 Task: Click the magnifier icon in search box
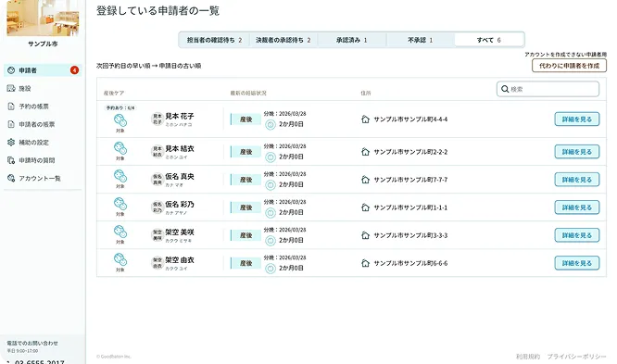tap(505, 89)
